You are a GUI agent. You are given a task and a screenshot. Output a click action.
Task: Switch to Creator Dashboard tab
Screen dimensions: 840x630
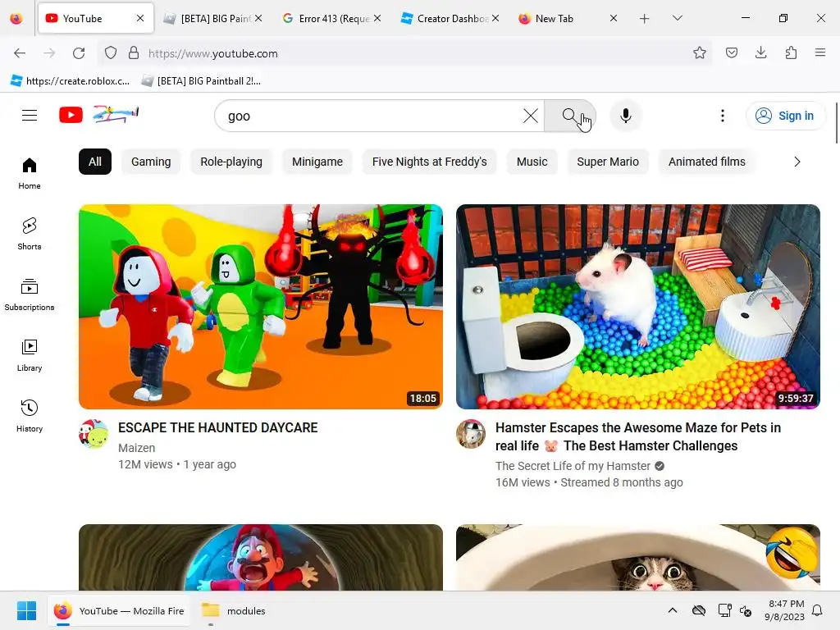pos(450,19)
